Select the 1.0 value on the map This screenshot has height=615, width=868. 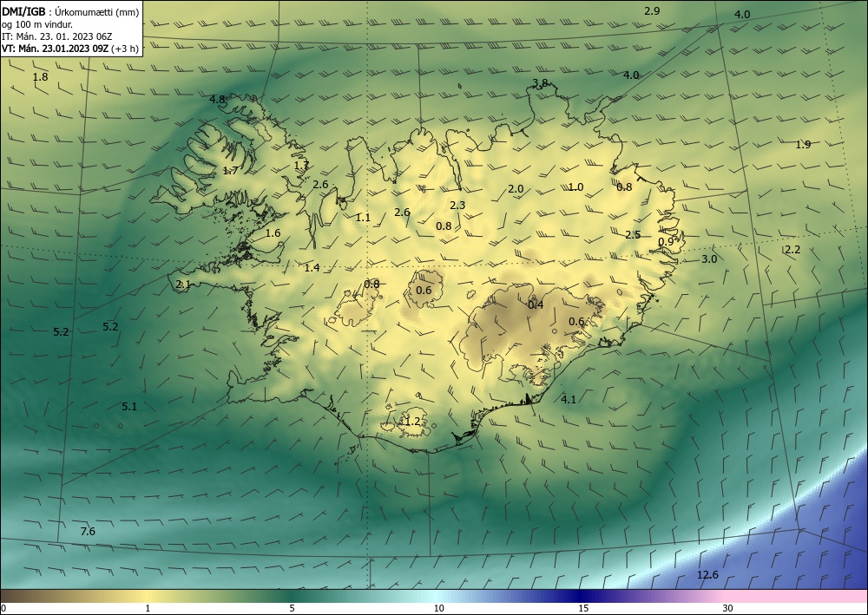(x=575, y=187)
